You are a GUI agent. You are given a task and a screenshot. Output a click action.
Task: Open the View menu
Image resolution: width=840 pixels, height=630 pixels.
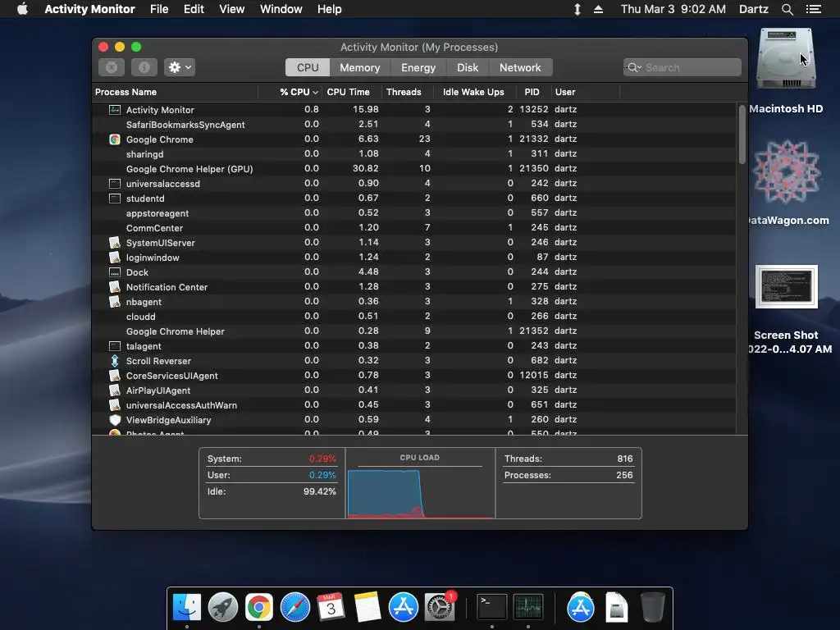(232, 9)
